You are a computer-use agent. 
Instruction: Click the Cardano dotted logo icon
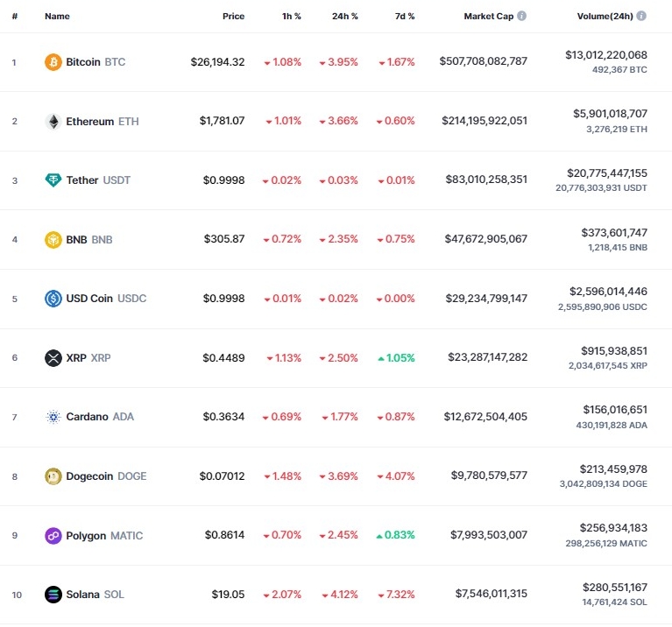coord(53,417)
